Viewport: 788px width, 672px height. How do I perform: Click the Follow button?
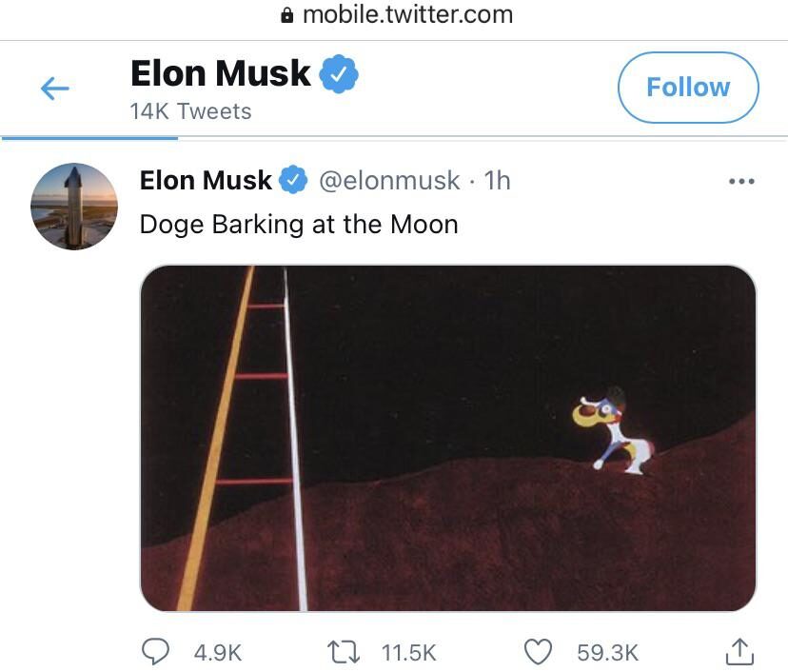(x=688, y=88)
